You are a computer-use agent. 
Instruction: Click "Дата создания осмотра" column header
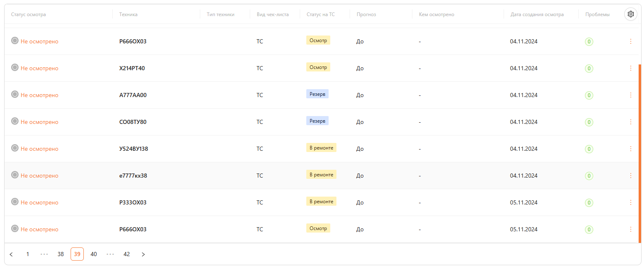click(537, 14)
